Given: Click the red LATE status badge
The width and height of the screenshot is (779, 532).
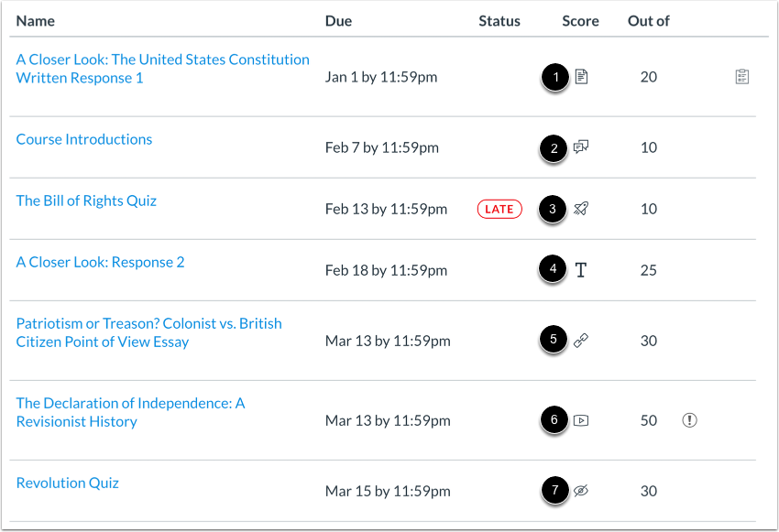Looking at the screenshot, I should coord(499,209).
